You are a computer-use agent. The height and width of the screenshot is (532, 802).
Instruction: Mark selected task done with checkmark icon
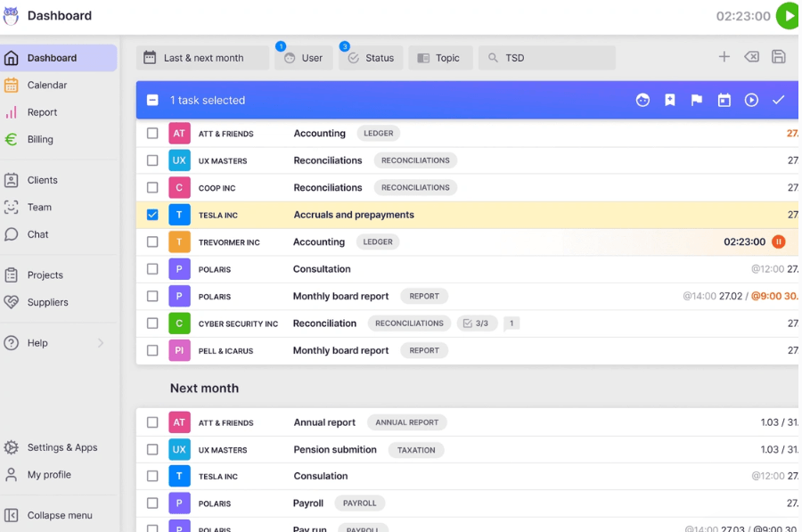pyautogui.click(x=779, y=101)
